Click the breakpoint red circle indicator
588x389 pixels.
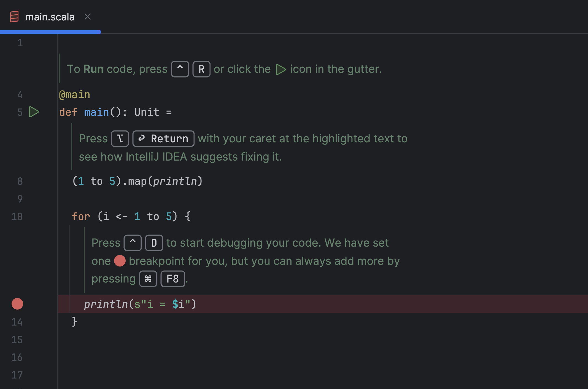(x=17, y=303)
